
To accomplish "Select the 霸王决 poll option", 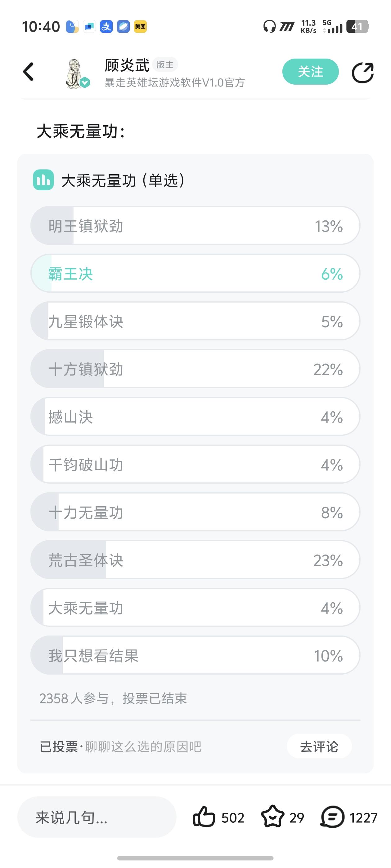I will coord(195,273).
